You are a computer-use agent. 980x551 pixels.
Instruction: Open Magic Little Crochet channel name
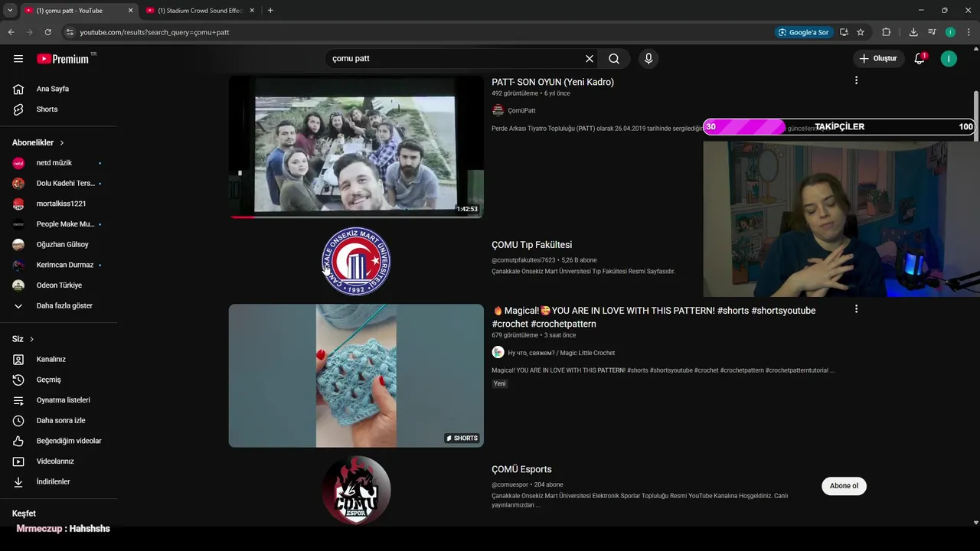tap(561, 353)
